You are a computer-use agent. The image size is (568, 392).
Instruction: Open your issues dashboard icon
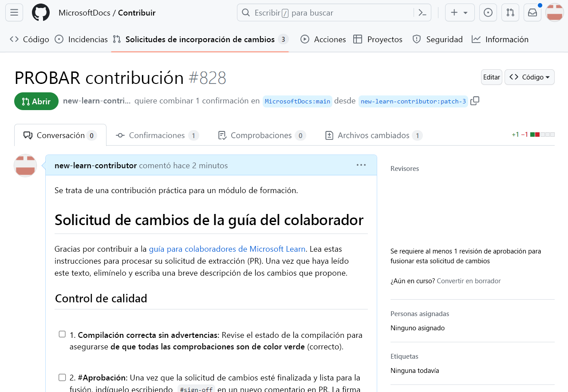point(488,12)
